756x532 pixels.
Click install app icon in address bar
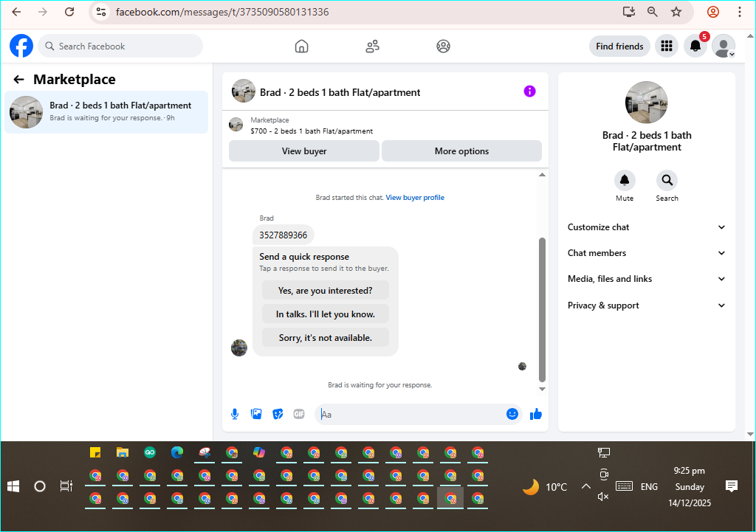tap(629, 12)
